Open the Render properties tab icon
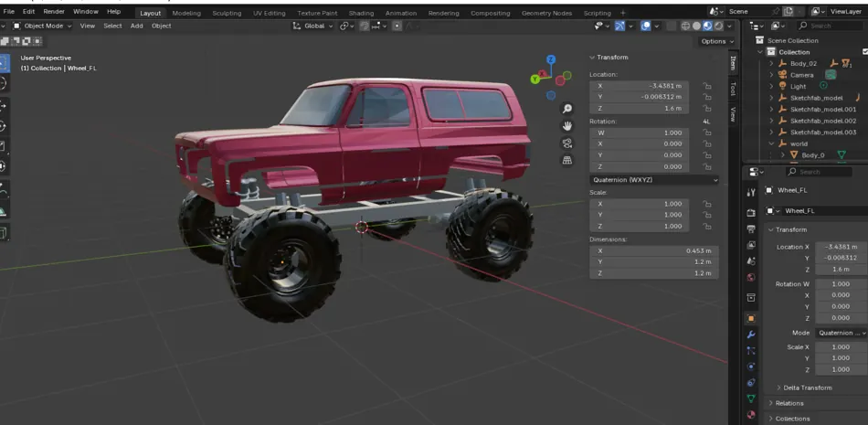 click(751, 213)
